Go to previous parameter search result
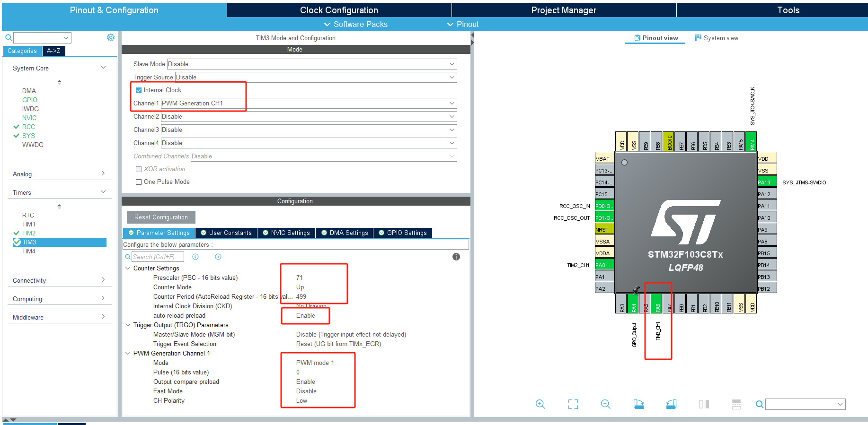868x425 pixels. point(195,257)
